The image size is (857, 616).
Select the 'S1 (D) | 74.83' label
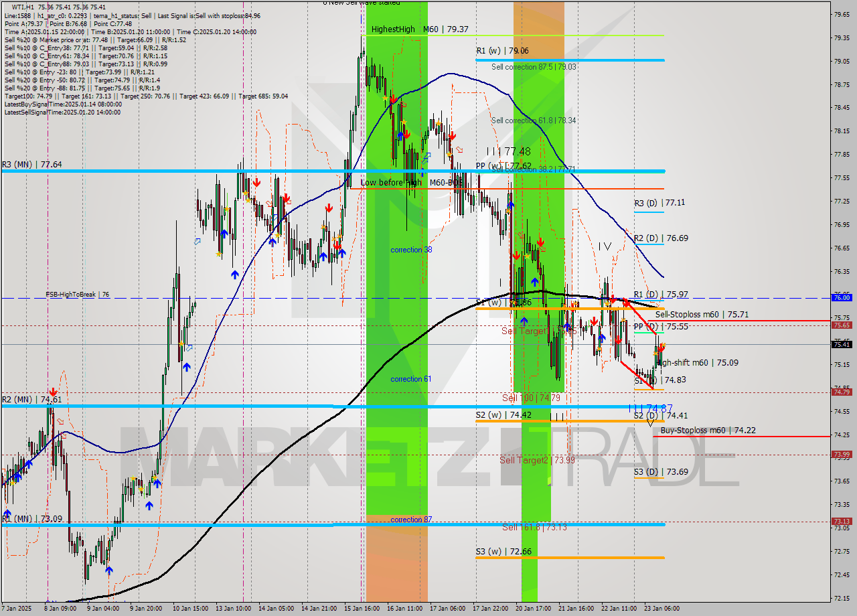[660, 380]
